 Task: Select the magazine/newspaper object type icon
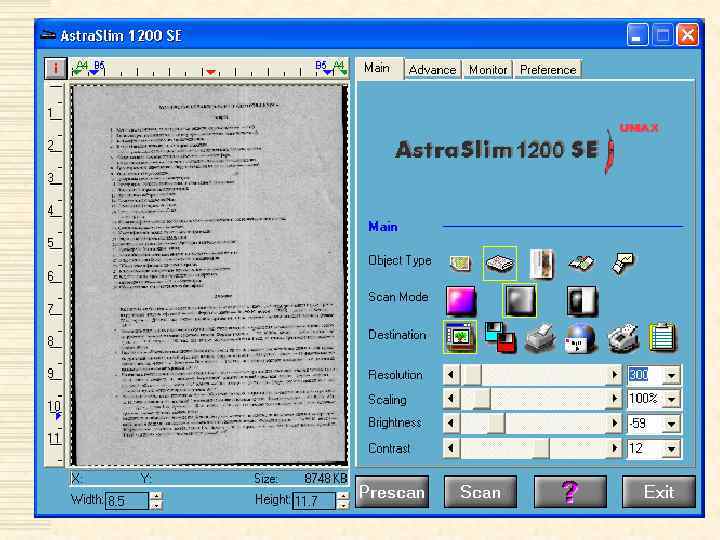[581, 263]
